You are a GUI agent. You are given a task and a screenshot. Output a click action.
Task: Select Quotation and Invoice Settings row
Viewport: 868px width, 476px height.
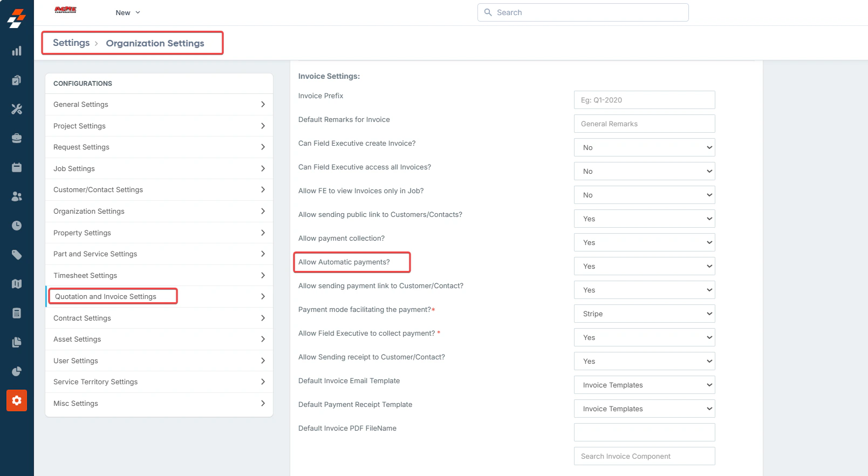click(159, 296)
